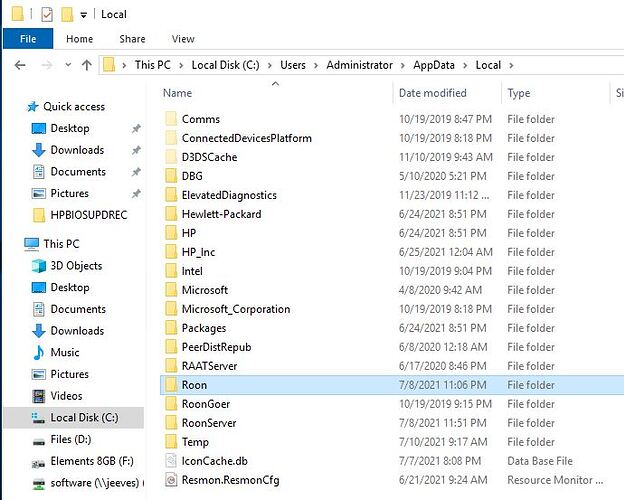Click This PC in the address bar
Screen dimensions: 624x500
[152, 65]
